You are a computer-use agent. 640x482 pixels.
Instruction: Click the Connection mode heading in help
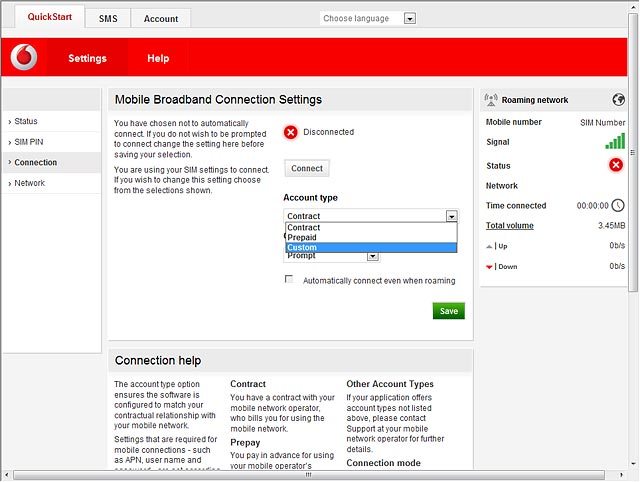(x=383, y=463)
